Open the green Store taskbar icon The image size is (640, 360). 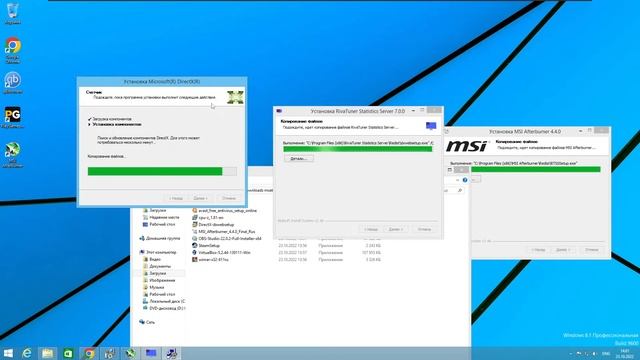pos(68,353)
